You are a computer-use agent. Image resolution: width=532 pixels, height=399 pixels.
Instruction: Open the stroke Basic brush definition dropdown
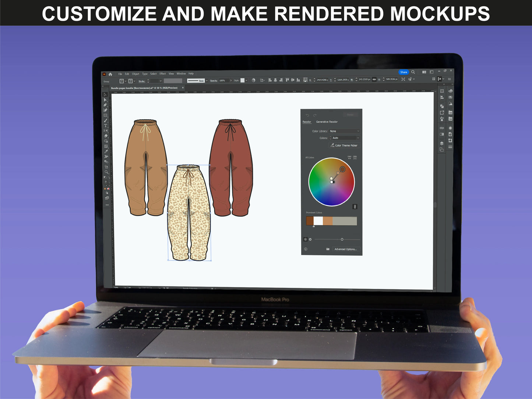tap(207, 81)
